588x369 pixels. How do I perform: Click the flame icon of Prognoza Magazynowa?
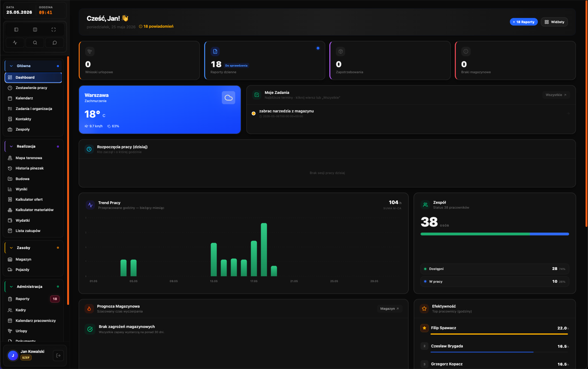point(89,309)
